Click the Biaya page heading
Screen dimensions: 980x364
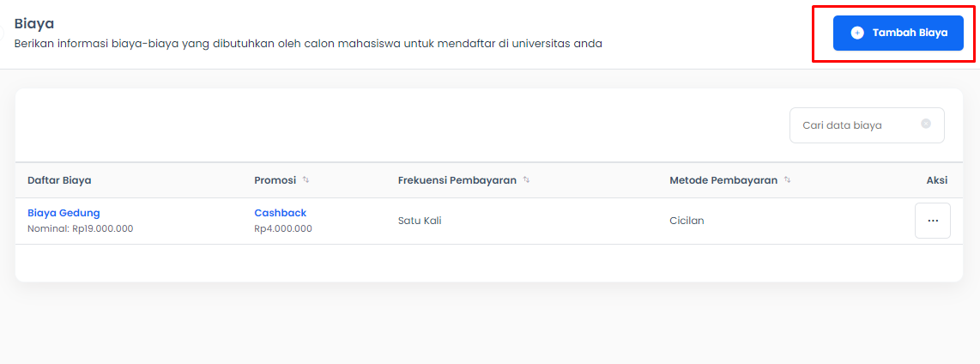click(34, 24)
